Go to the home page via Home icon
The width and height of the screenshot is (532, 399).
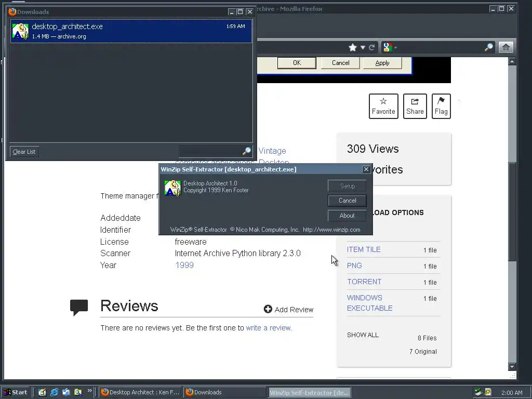pyautogui.click(x=506, y=47)
